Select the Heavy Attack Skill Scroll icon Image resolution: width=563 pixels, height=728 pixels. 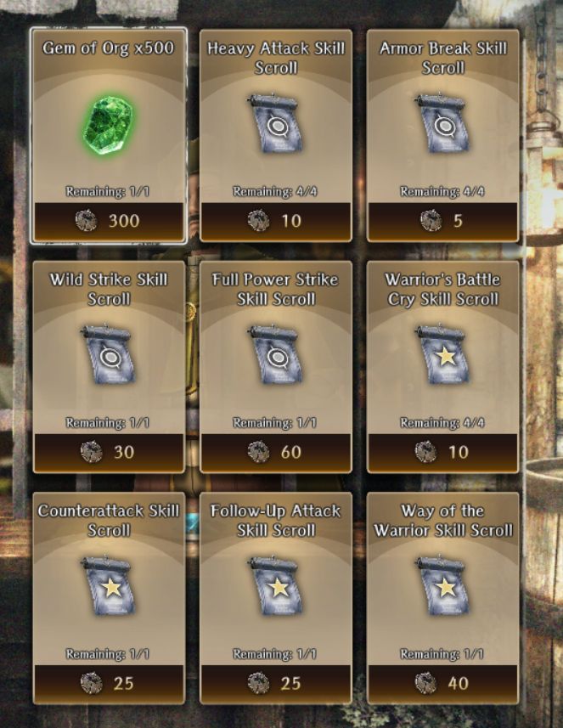click(x=275, y=123)
